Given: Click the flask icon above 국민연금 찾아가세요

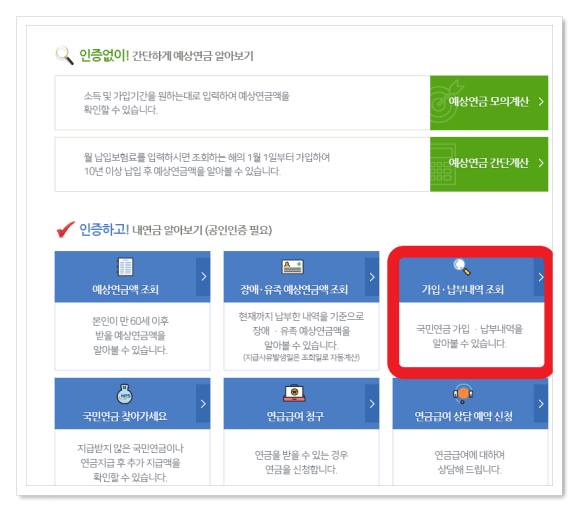Looking at the screenshot, I should pos(125,394).
